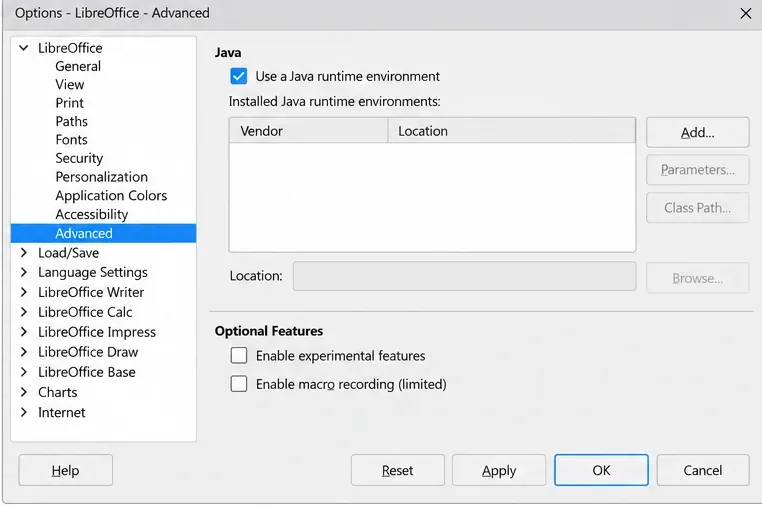Click inside the installed JRE list

point(432,197)
